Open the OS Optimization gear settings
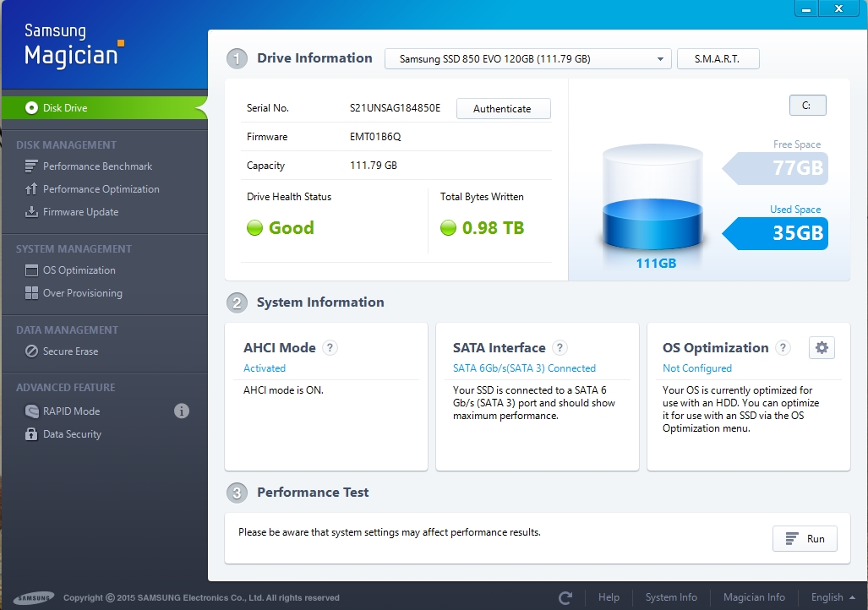The height and width of the screenshot is (610, 868). tap(822, 347)
